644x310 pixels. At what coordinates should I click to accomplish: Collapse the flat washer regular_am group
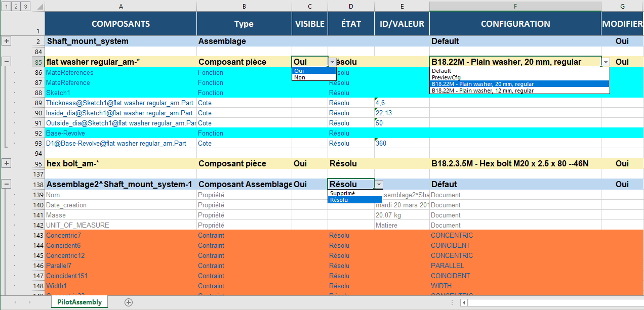click(x=7, y=62)
